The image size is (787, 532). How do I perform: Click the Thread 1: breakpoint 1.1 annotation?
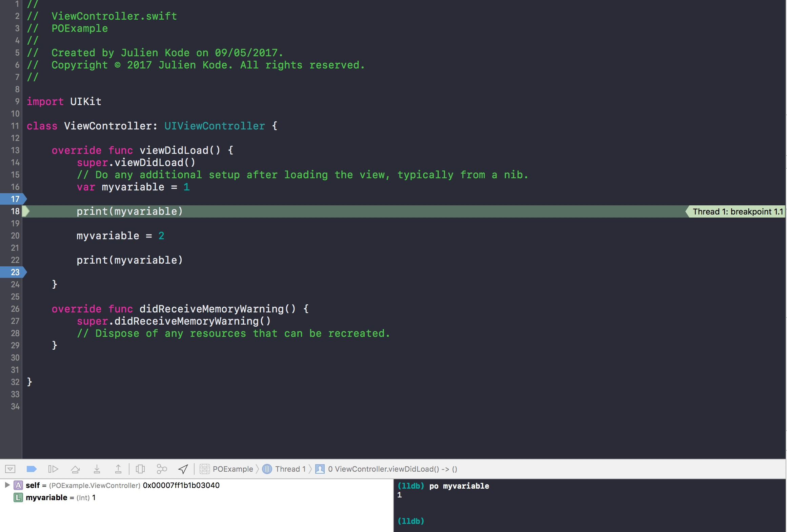(x=735, y=211)
